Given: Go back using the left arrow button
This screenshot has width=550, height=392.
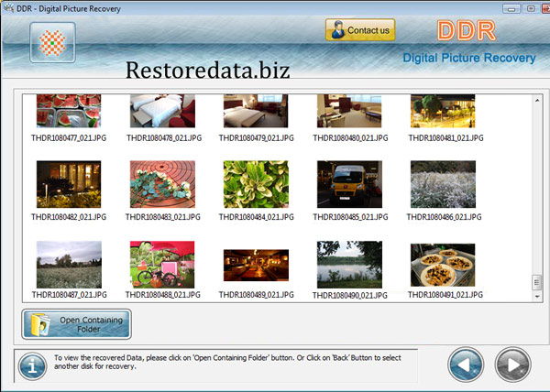Looking at the screenshot, I should point(466,365).
